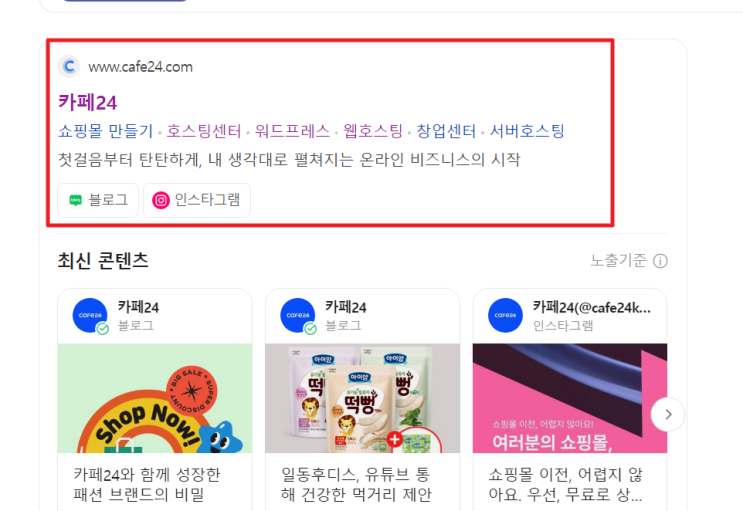
Task: Open the 쇼핑몰 만들기 sublink
Action: [x=105, y=131]
